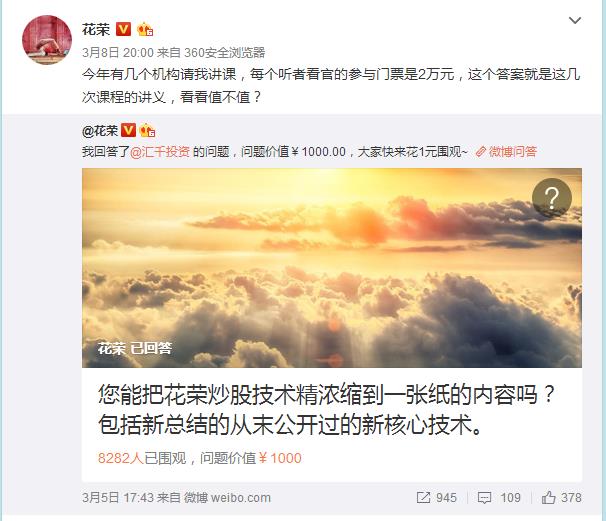Screen dimensions: 606x521
Task: Click the 微博问答 link with paperclip
Action: tap(506, 152)
